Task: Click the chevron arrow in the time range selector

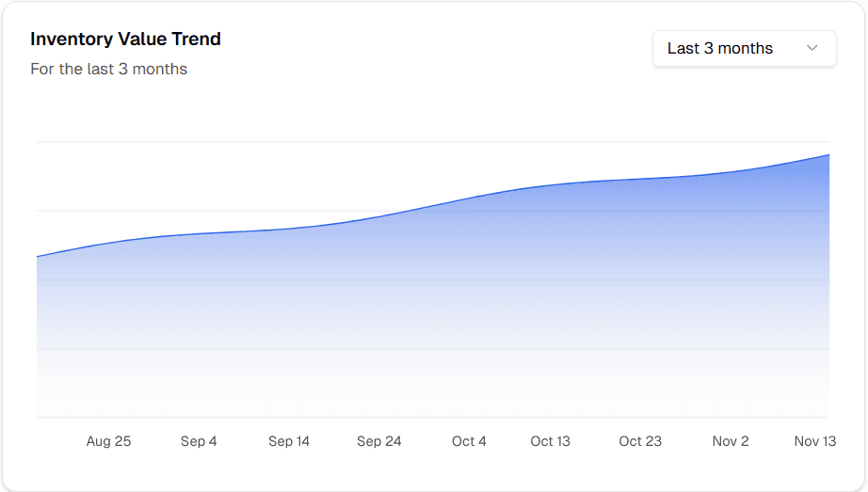Action: 812,49
